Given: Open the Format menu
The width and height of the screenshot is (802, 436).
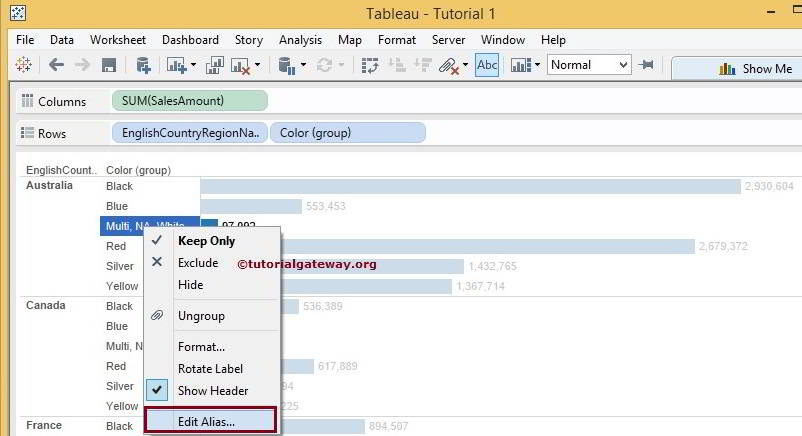Looking at the screenshot, I should point(396,40).
